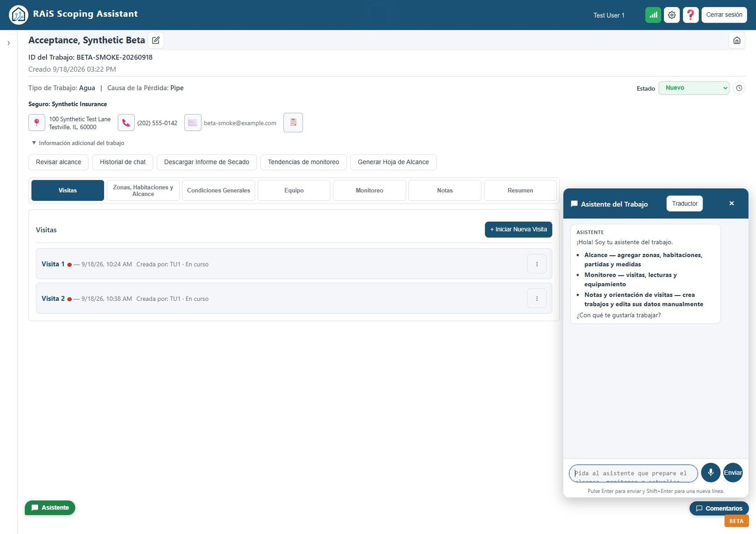
Task: Activate microphone voice input in assistant
Action: pos(711,472)
